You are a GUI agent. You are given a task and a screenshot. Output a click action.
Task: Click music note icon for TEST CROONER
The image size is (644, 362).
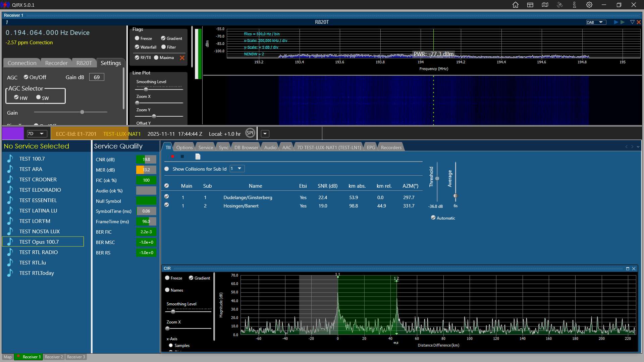(10, 179)
